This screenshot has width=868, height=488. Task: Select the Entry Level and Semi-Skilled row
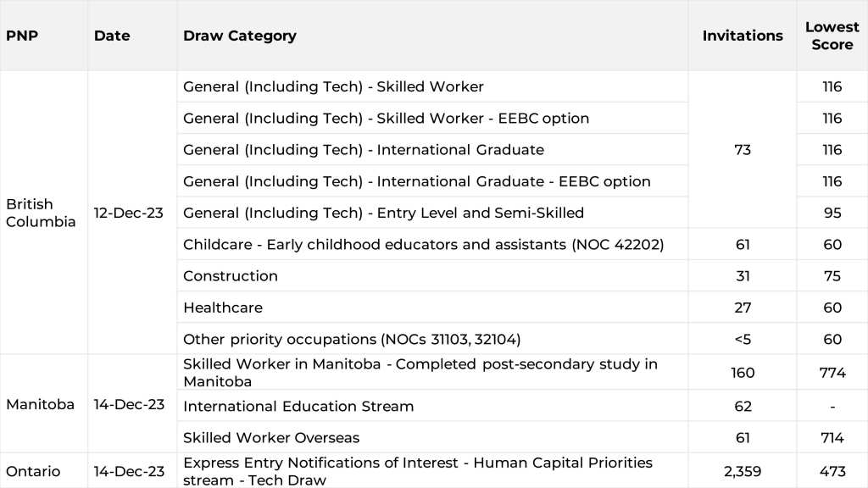pos(383,213)
